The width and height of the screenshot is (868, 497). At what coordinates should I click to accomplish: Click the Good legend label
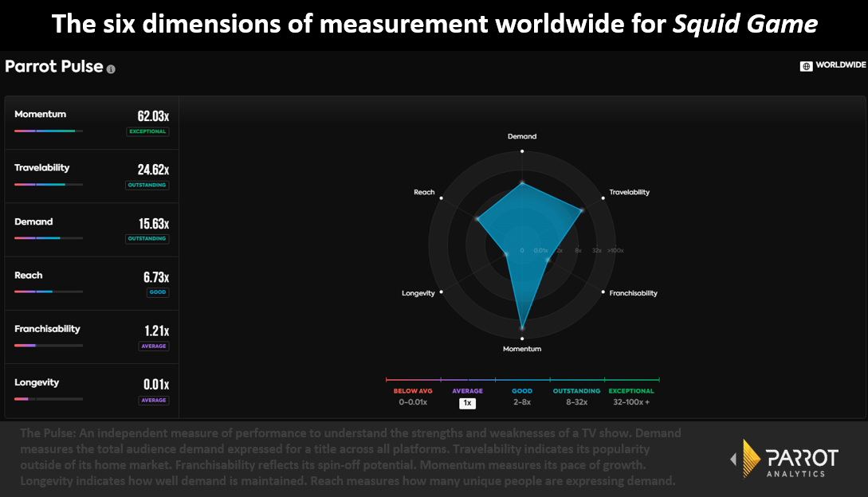click(522, 391)
